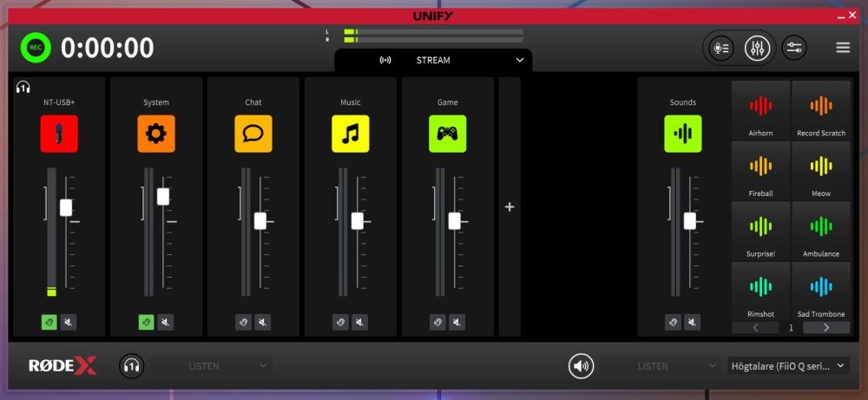The width and height of the screenshot is (868, 400).
Task: Open the speaker LISTEN dropdown
Action: coord(661,365)
